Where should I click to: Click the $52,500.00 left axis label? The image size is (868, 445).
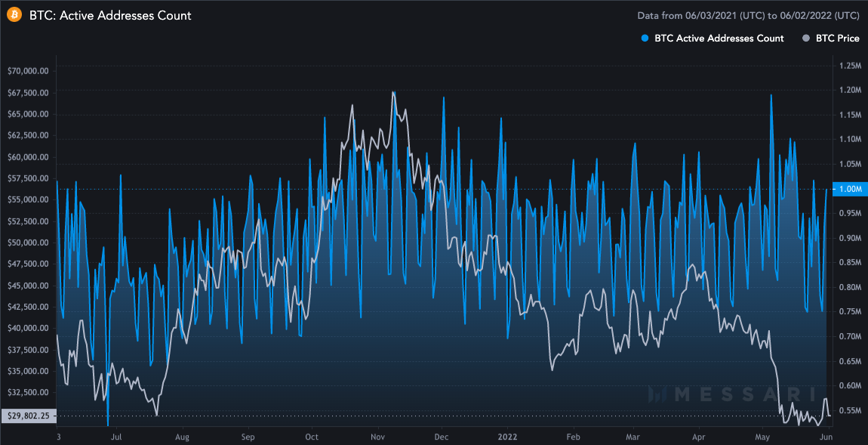(28, 221)
